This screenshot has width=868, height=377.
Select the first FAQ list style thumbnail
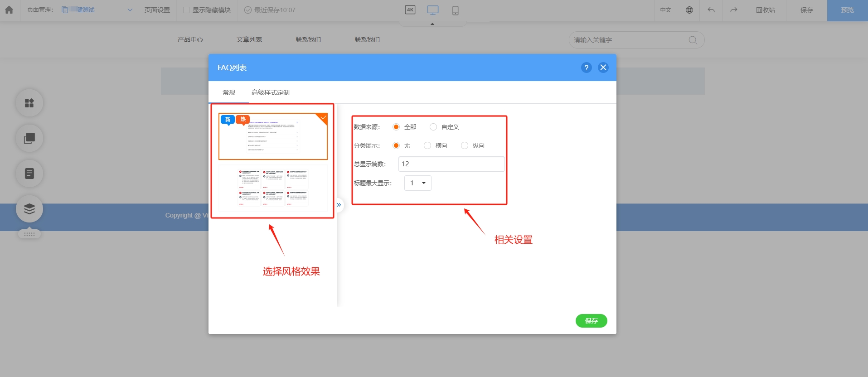pyautogui.click(x=273, y=136)
